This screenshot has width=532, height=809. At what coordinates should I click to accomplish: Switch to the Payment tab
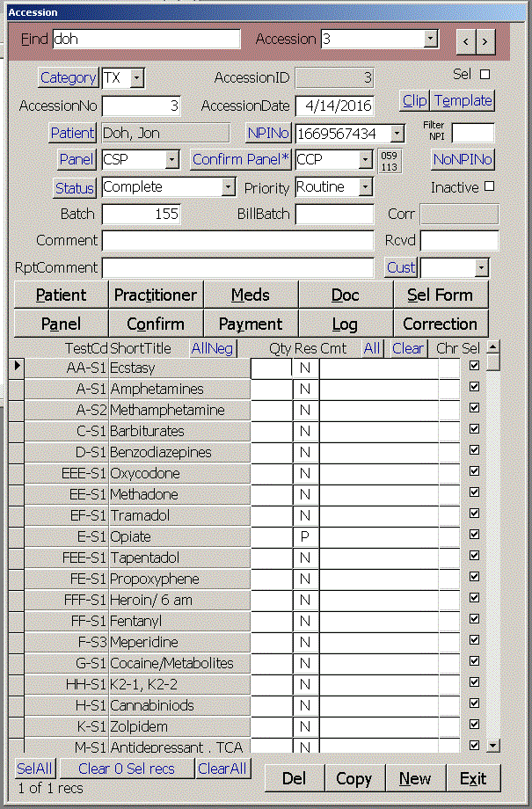[x=251, y=324]
